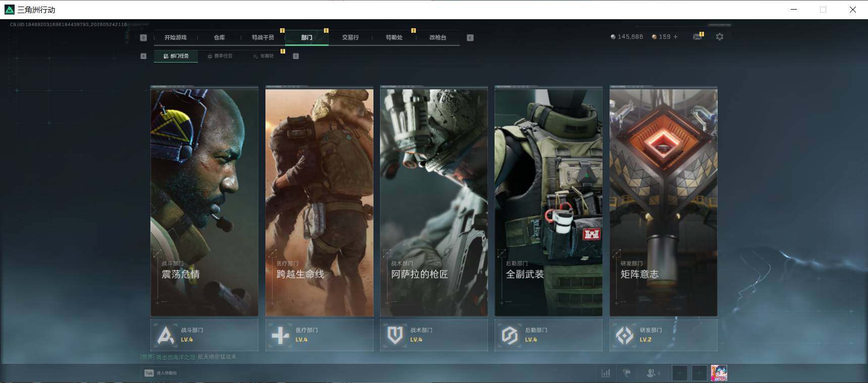
Task: Open the player avatar profile
Action: (719, 373)
